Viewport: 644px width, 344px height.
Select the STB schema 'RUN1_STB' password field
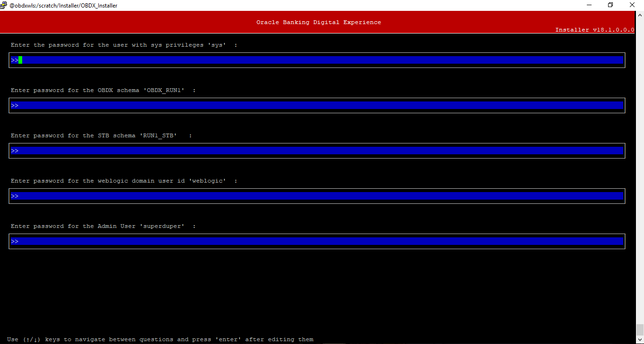click(x=317, y=151)
